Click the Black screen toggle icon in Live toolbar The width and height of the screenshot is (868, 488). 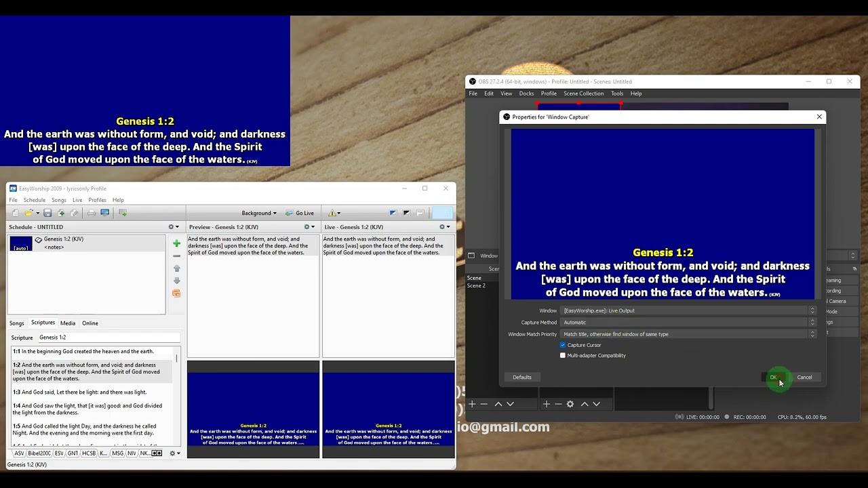pyautogui.click(x=406, y=213)
